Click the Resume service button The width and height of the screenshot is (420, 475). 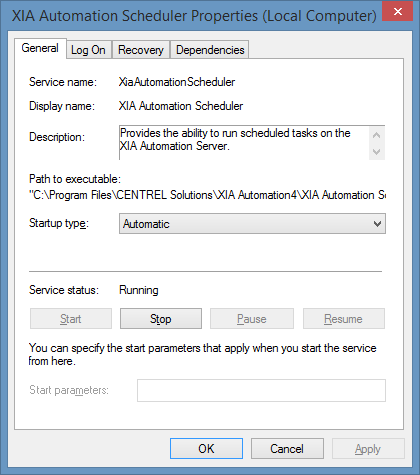344,319
